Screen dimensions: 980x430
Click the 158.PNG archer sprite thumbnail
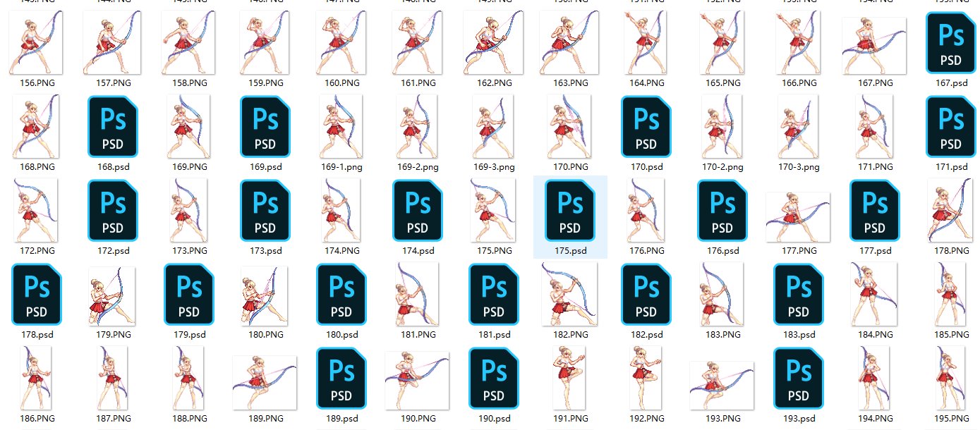click(x=189, y=44)
